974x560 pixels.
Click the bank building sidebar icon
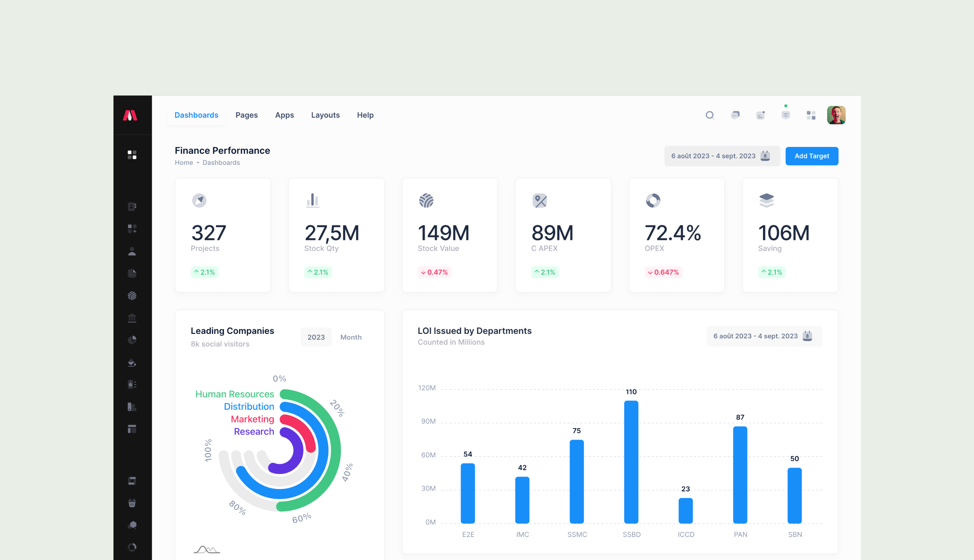(x=132, y=318)
